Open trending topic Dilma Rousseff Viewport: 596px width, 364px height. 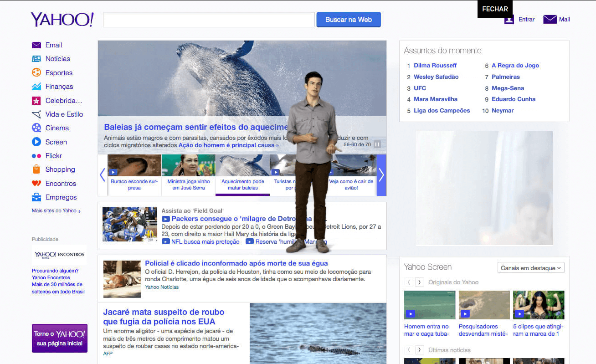435,66
